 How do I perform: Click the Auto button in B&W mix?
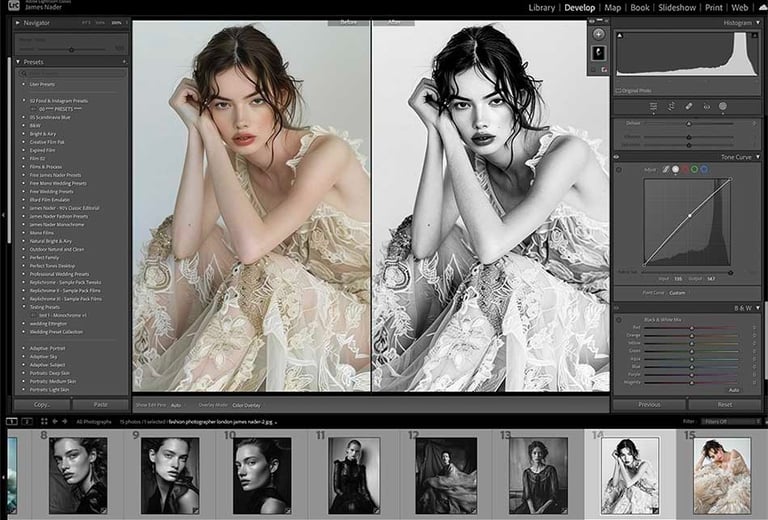click(734, 390)
